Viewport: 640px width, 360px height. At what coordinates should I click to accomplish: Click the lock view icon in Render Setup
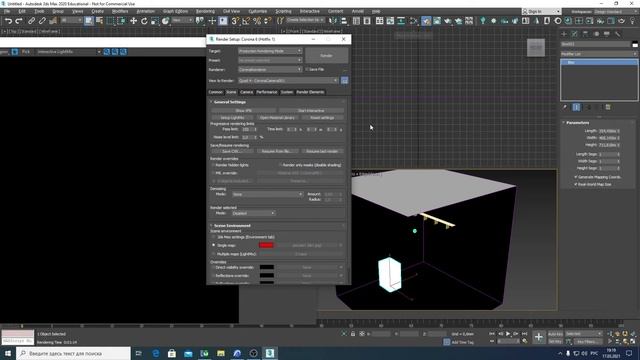[344, 80]
